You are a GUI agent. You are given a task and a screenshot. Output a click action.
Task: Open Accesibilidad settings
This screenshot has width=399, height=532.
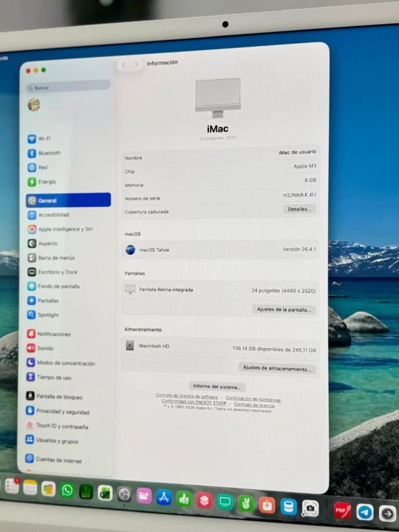(48, 215)
